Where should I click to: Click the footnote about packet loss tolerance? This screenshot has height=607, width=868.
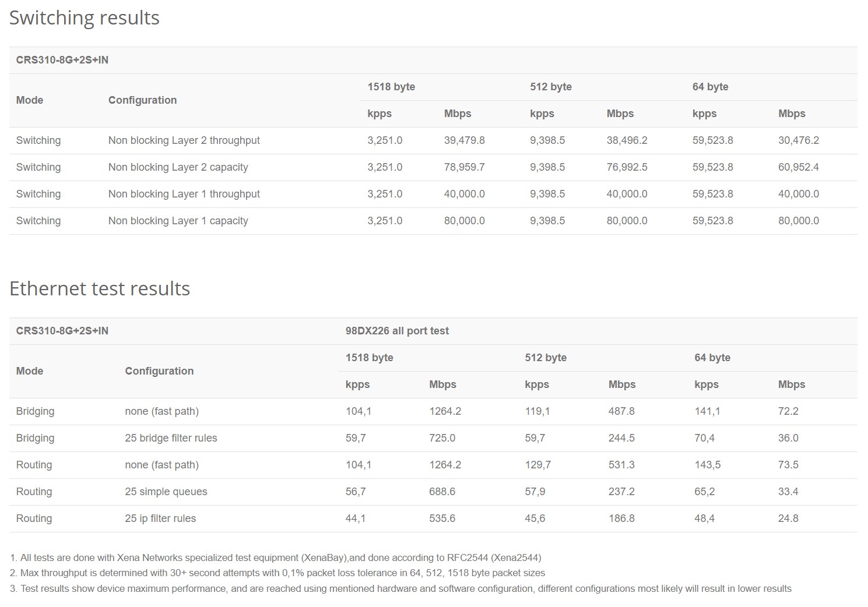(277, 573)
